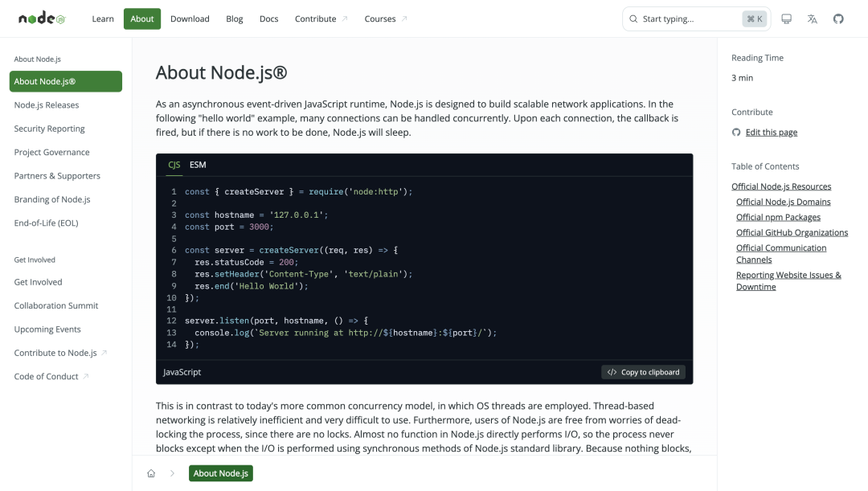Click the ⌘ K shortcut badge
868x491 pixels.
tap(755, 18)
